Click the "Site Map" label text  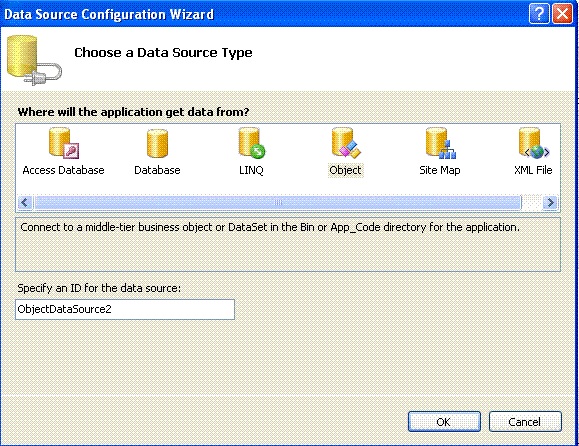point(440,170)
